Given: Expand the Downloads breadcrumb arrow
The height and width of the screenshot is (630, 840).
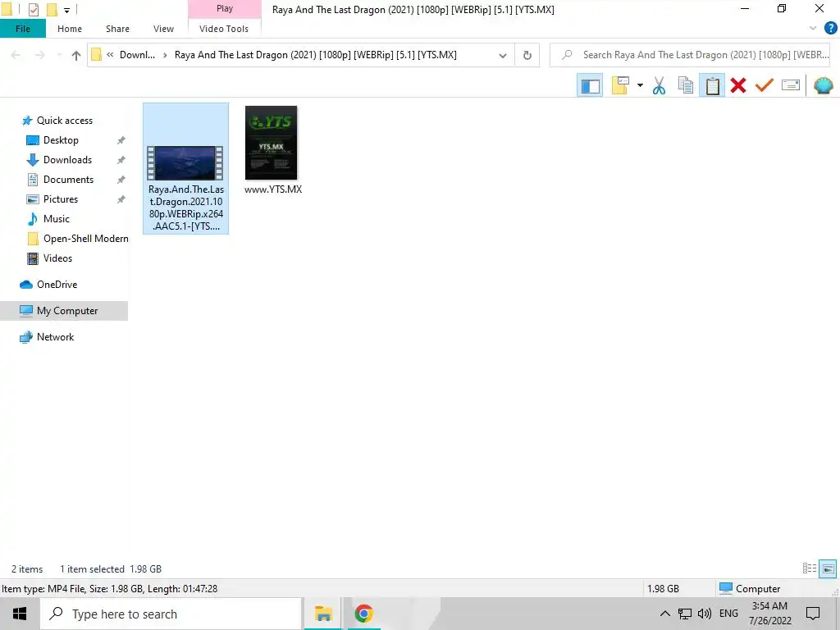Looking at the screenshot, I should [x=165, y=55].
